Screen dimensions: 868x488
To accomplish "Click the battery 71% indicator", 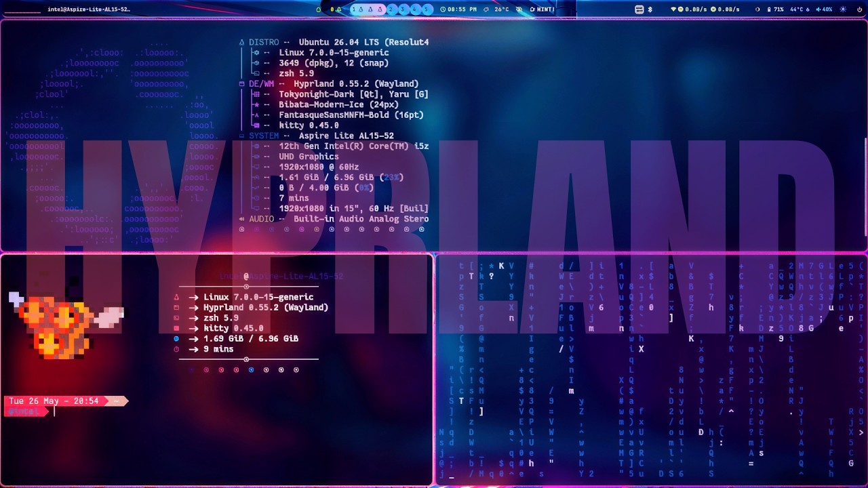I will (x=775, y=9).
